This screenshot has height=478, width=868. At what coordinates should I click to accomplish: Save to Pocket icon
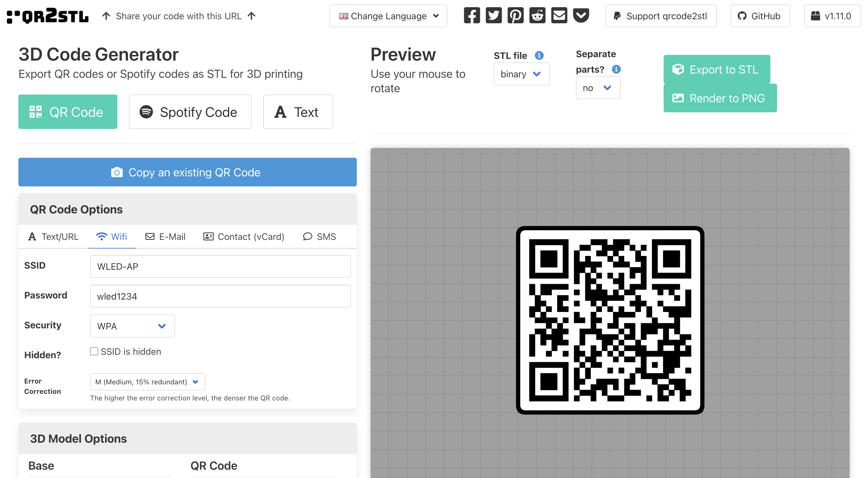tap(581, 16)
